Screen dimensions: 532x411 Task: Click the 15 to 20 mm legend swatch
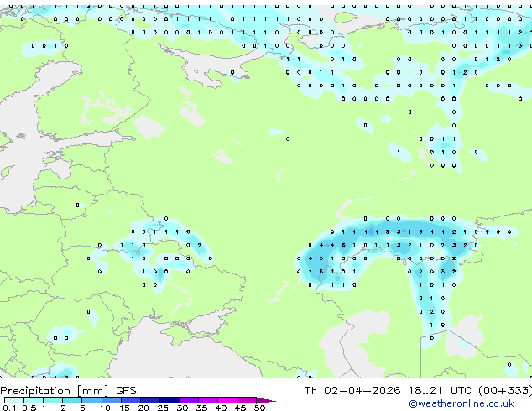pyautogui.click(x=131, y=400)
